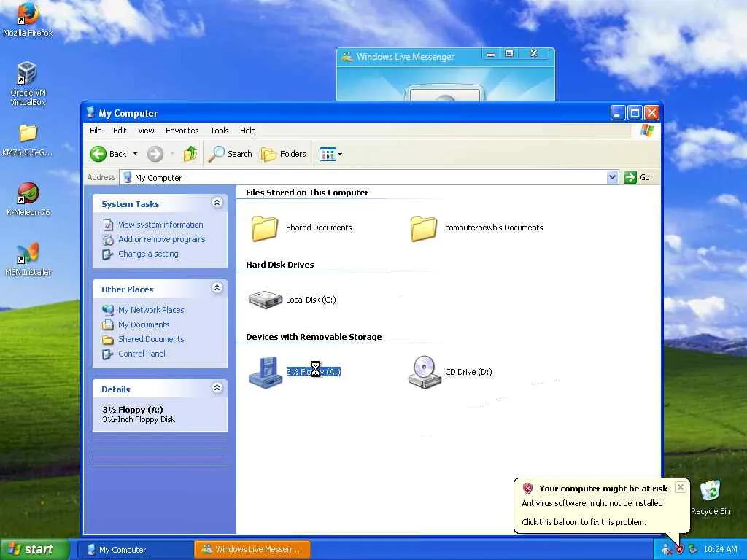Collapse the Details panel
Image resolution: width=747 pixels, height=560 pixels.
[x=217, y=388]
